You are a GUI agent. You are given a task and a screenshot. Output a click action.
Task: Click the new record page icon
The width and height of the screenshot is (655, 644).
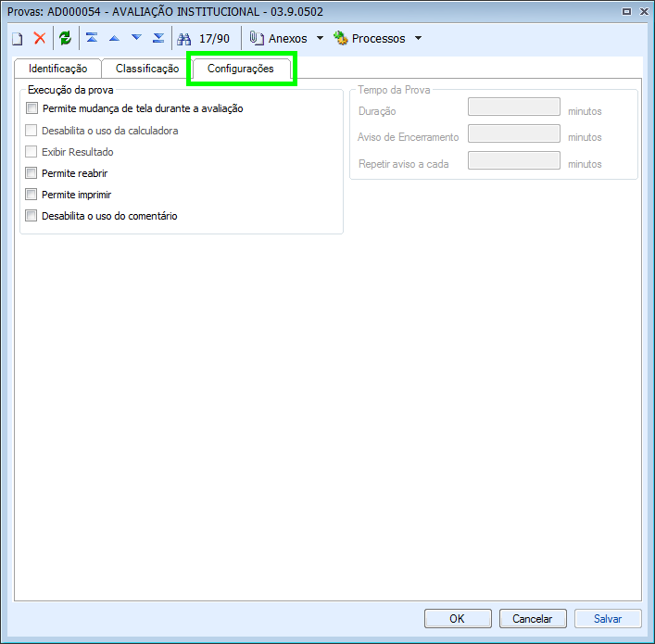coord(17,38)
